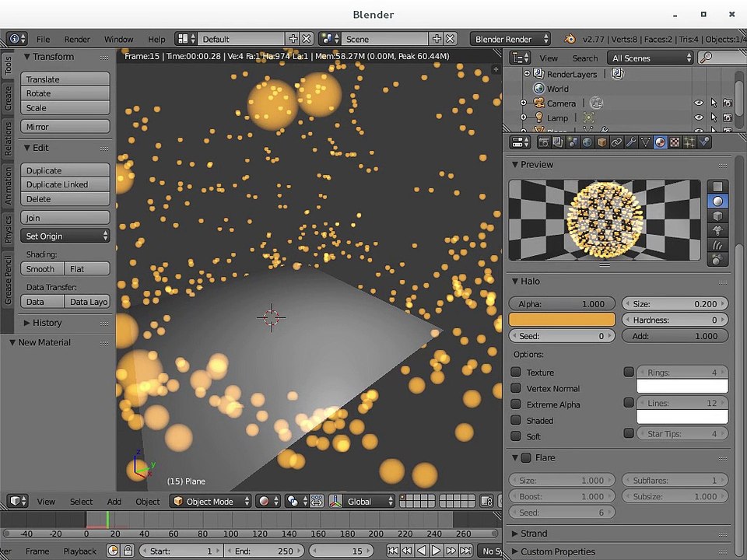The height and width of the screenshot is (560, 747).
Task: Set preview type to sphere
Action: 717,201
